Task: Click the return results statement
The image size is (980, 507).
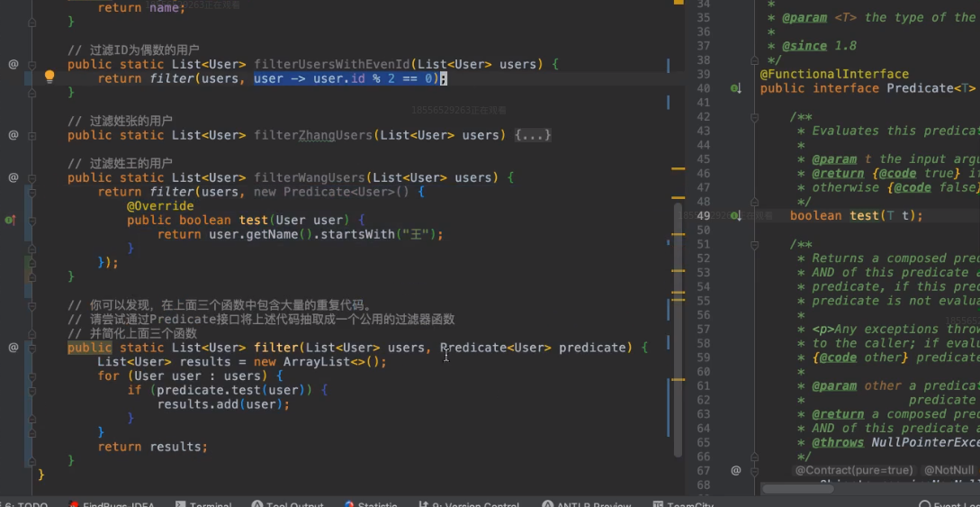Action: coord(152,447)
